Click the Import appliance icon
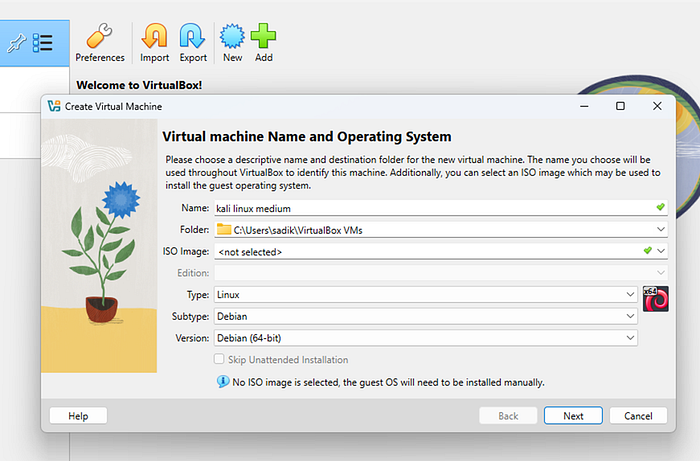 (x=154, y=43)
